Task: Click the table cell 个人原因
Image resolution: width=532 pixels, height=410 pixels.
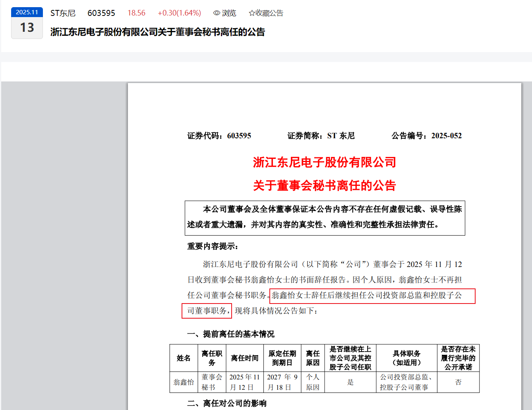Action: pyautogui.click(x=313, y=383)
